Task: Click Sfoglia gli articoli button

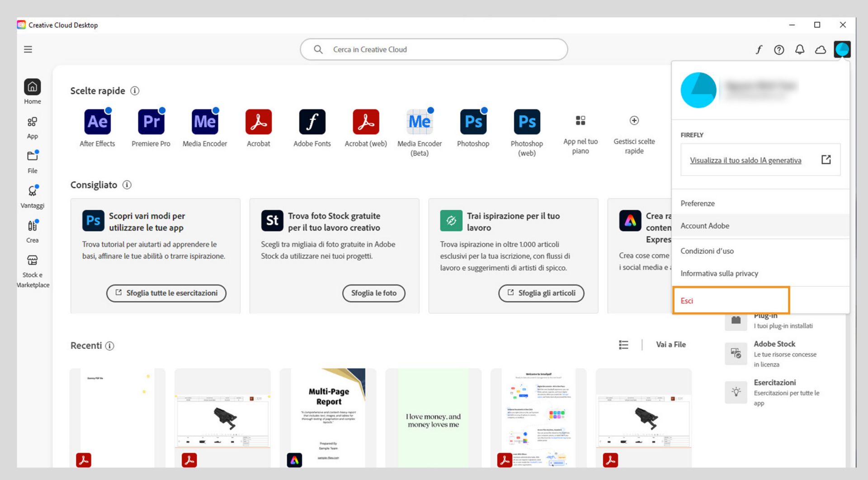Action: pos(541,293)
